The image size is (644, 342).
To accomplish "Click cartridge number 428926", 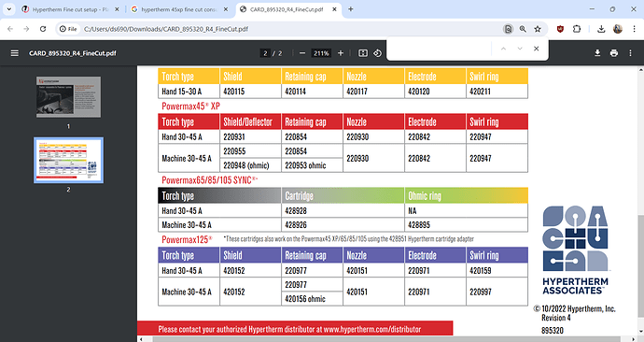I will coord(296,225).
